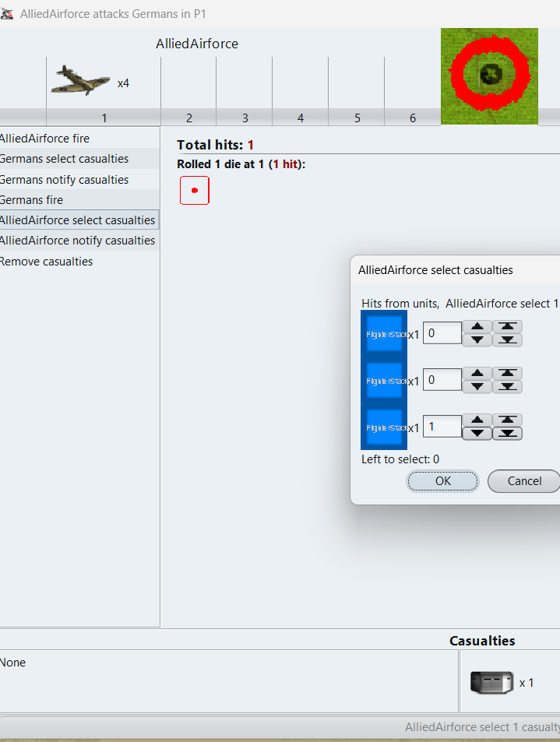Select the 'Germans select casualties' step
Screen dimensions: 560x742
pos(79,159)
